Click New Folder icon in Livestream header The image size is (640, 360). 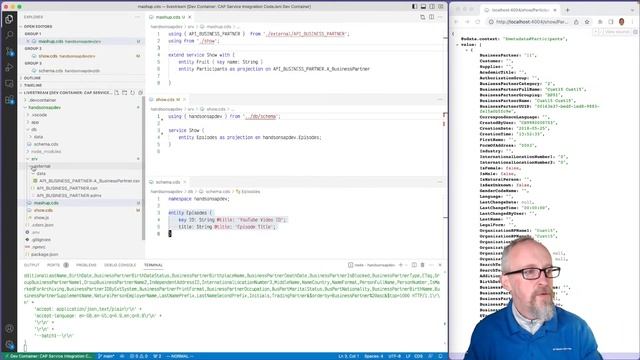[x=124, y=93]
